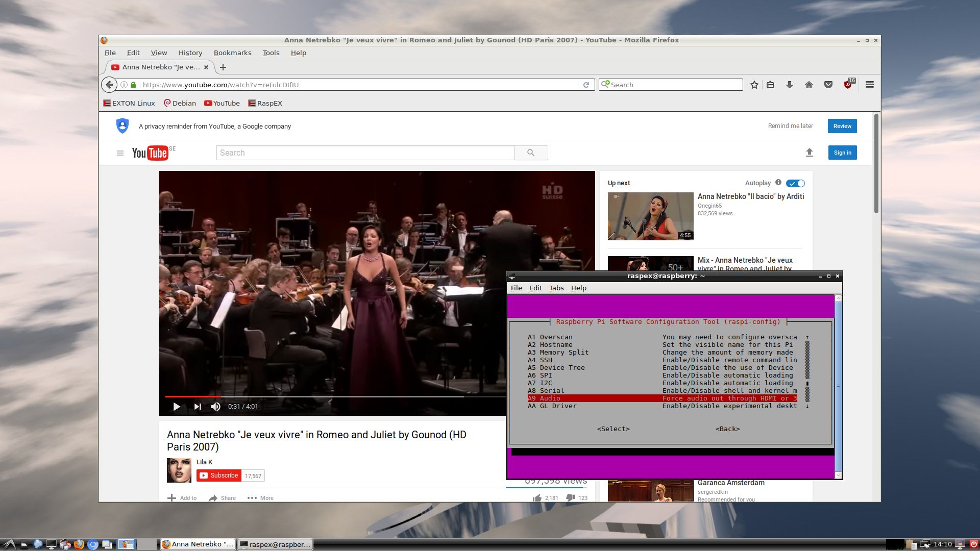Select A9 Audio in raspi-config
Viewport: 980px width, 551px height.
pos(662,398)
